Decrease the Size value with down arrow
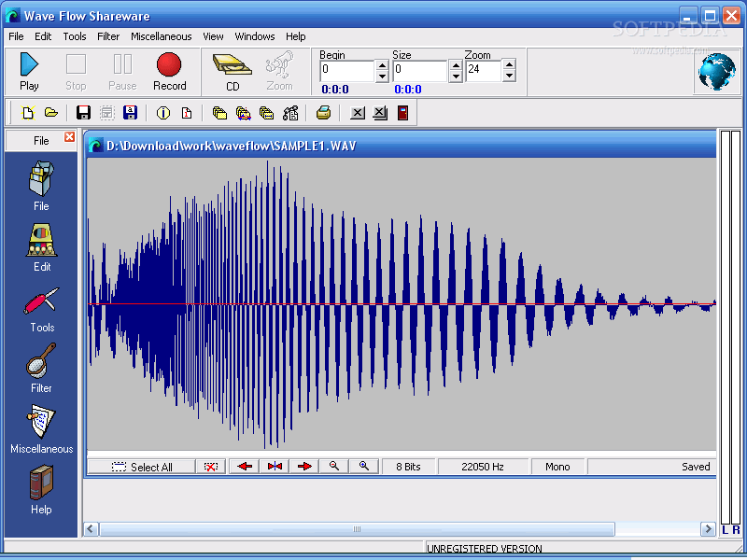The image size is (747, 560). [x=456, y=77]
